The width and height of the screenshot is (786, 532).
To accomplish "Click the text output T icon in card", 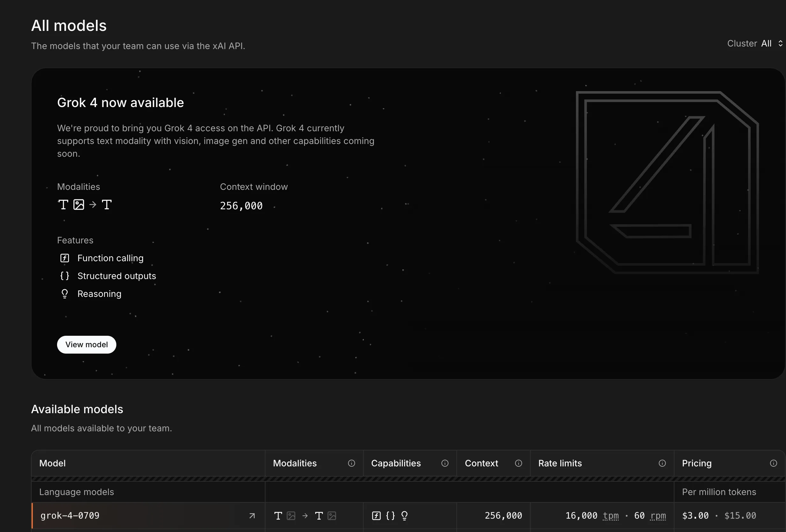I will 106,205.
